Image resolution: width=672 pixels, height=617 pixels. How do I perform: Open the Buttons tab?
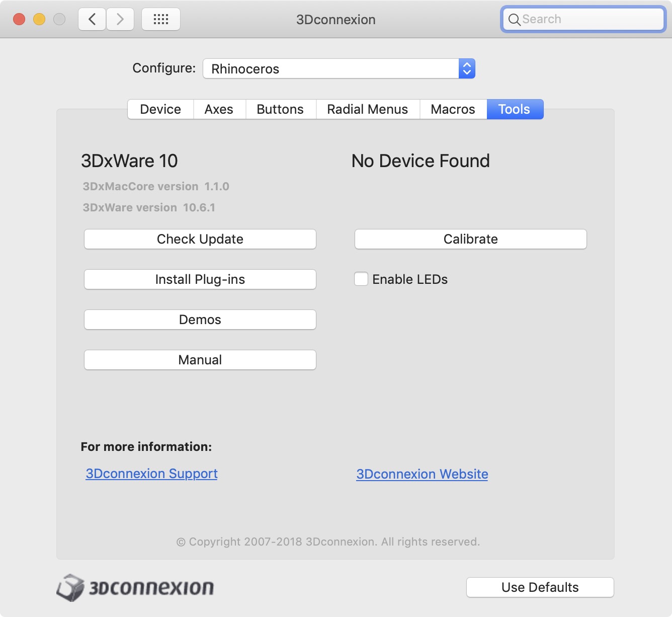click(x=280, y=109)
